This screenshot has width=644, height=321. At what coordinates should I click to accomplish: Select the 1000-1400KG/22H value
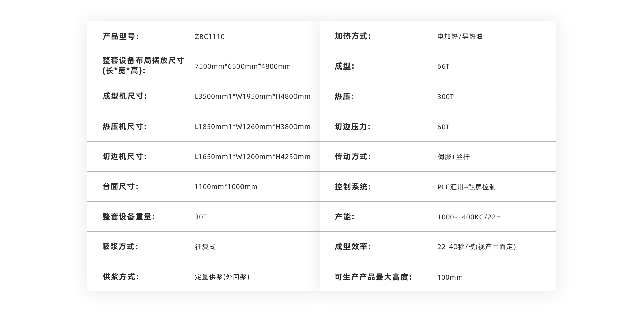[469, 217]
